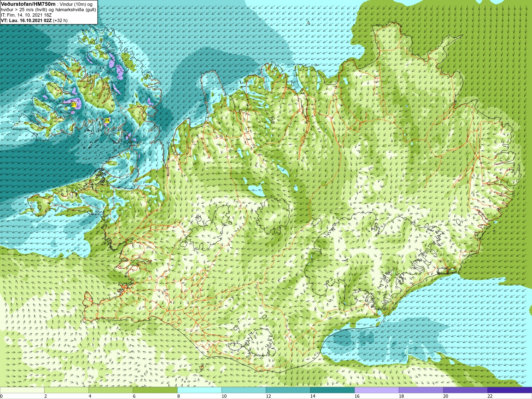Select the dark green 6–8 m/s legend swatch
Viewport: 532px width, 399px height.
click(155, 390)
